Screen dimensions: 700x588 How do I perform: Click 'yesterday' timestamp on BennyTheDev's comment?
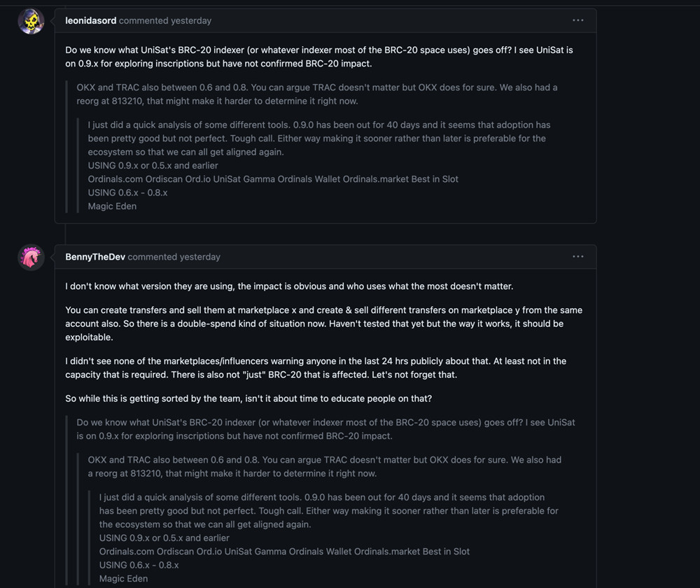pyautogui.click(x=200, y=257)
